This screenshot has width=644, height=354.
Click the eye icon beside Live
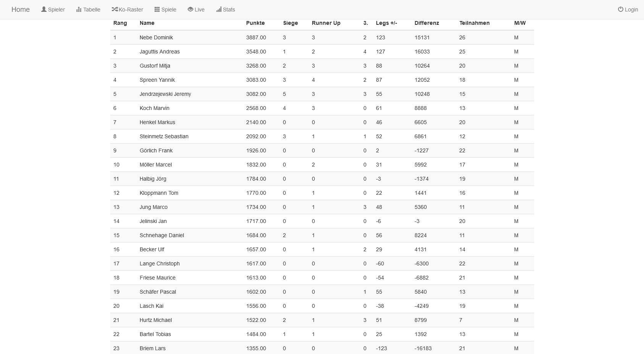pos(190,10)
